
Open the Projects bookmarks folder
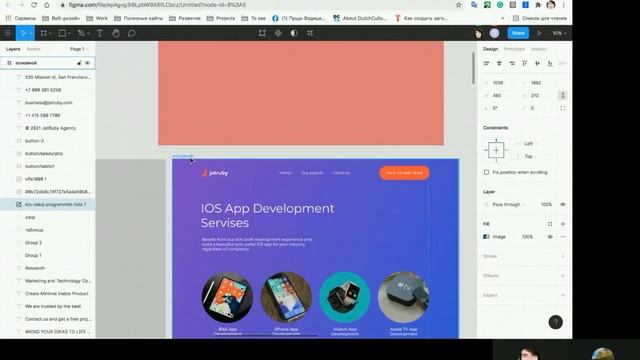coord(221,18)
